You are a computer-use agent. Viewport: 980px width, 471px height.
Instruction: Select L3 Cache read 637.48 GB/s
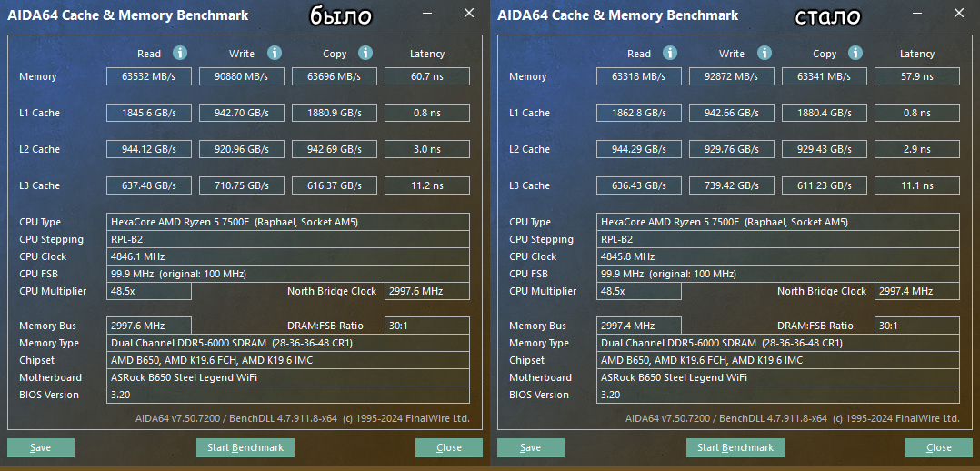[x=149, y=185]
